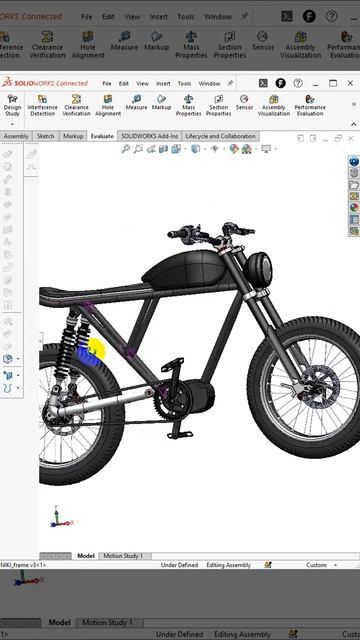This screenshot has width=360, height=640.
Task: Run Interference Detection
Action: coord(42,105)
